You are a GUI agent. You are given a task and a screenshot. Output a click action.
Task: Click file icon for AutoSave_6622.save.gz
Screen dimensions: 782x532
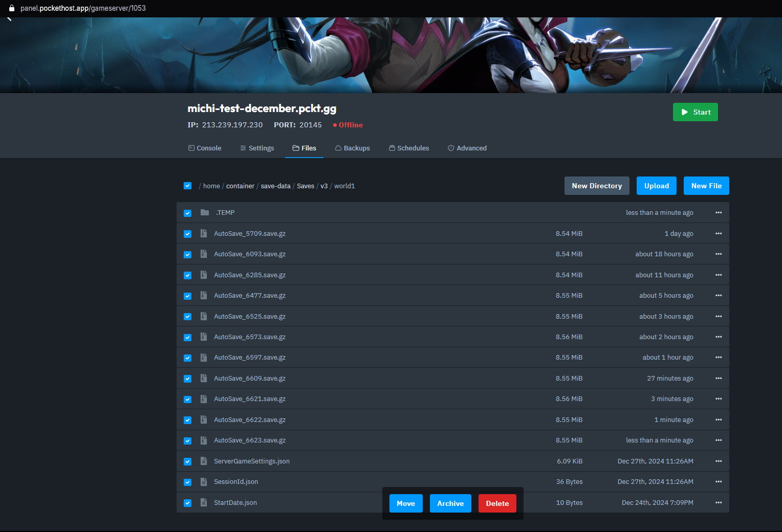204,419
